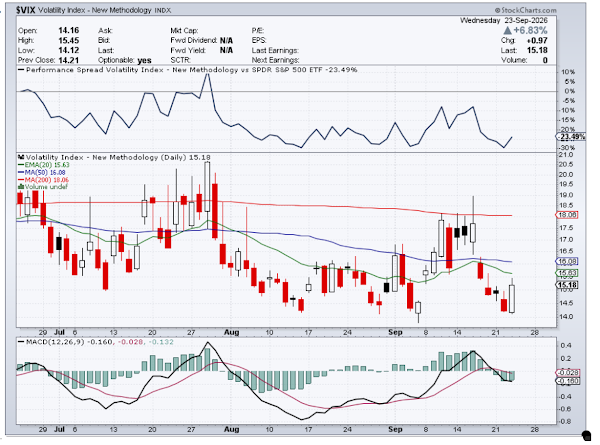This screenshot has height=445, width=600.
Task: Click the blue MA(50) line marker in the legend
Action: (x=21, y=173)
